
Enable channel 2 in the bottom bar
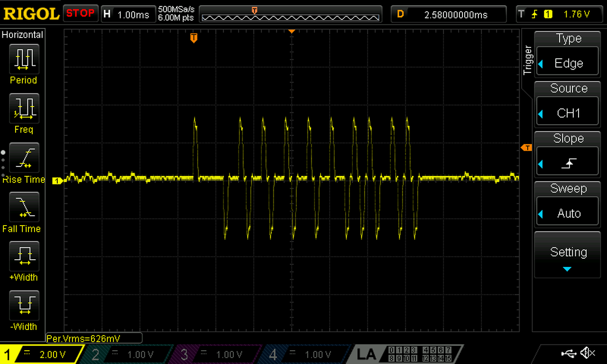tap(129, 355)
